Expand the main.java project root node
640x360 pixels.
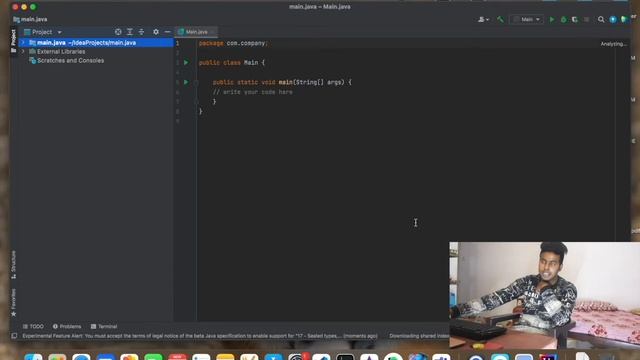(23, 42)
